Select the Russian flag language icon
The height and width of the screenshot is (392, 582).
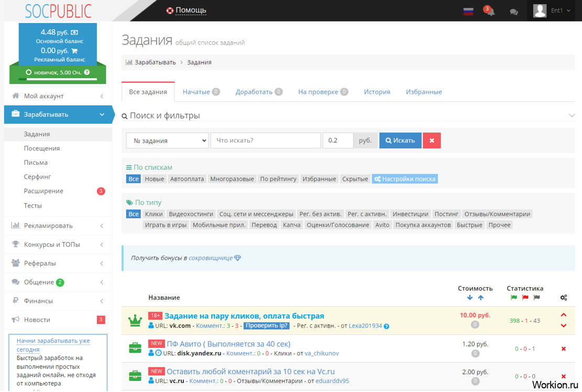click(x=468, y=12)
